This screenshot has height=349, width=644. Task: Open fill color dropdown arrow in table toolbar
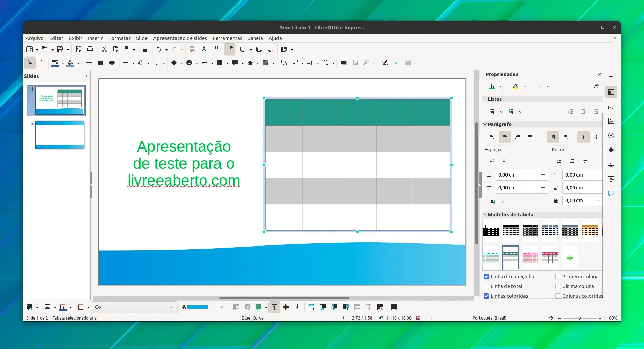point(221,307)
